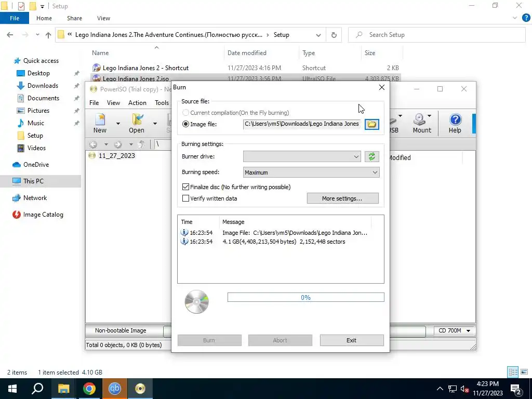Enable Verify written data checkbox
Viewport: 532px width, 399px height.
[x=185, y=198]
